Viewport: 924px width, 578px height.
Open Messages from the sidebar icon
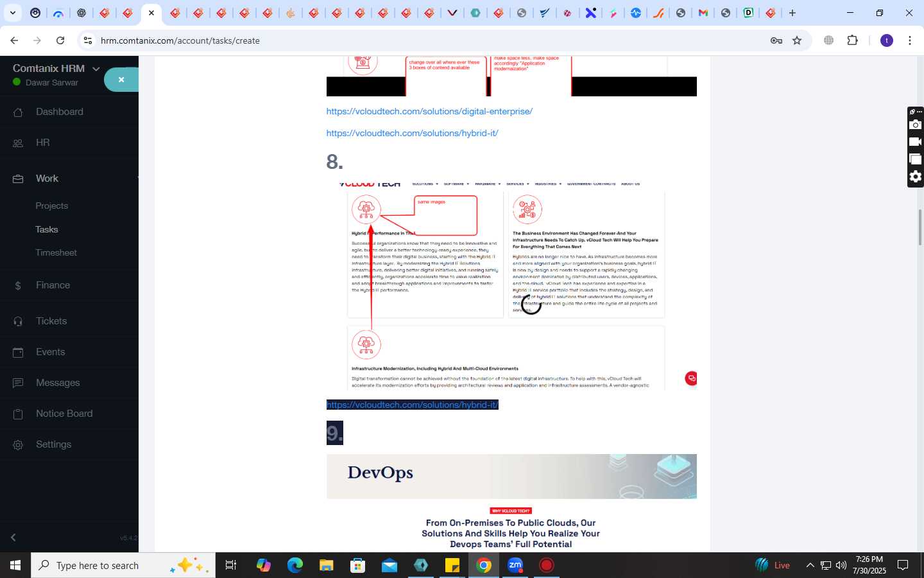tap(18, 383)
